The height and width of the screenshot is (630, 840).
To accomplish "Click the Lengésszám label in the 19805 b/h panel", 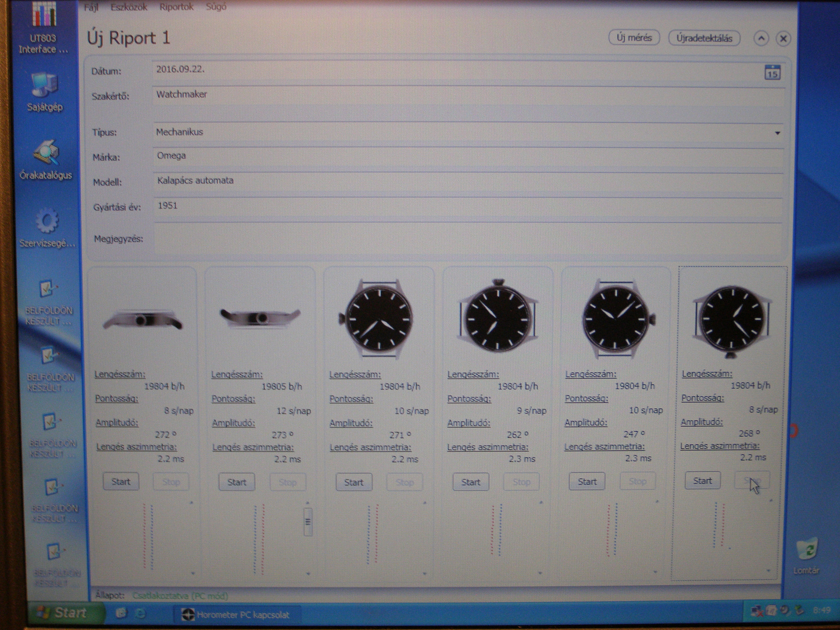I will (237, 374).
